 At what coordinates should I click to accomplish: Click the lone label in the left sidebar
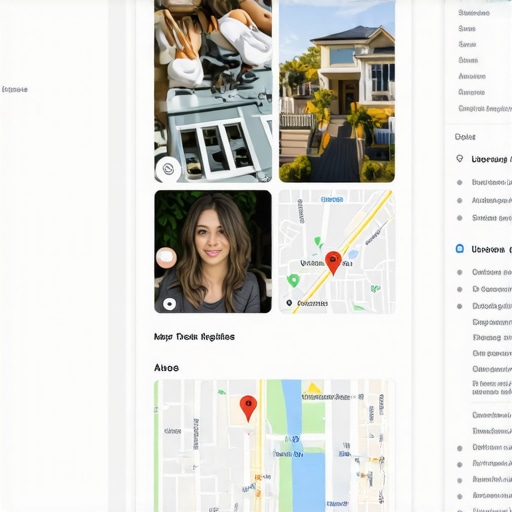coord(15,89)
